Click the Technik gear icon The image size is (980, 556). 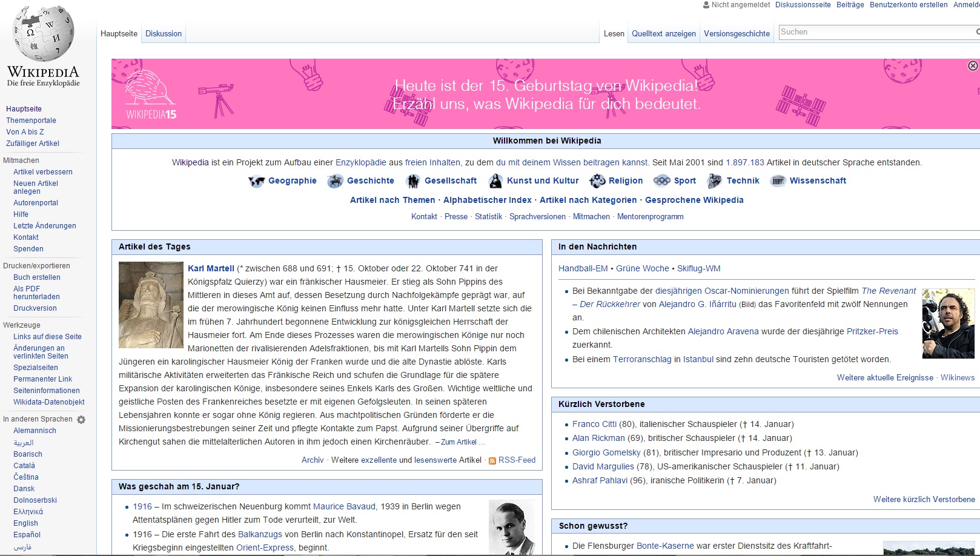(x=715, y=180)
